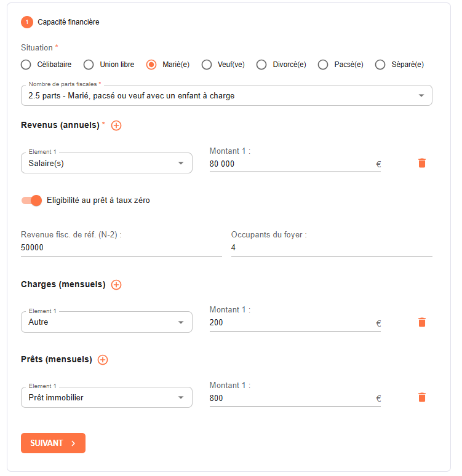Screen dimensions: 462x476
Task: Select the Célibataire radio option
Action: [26, 65]
